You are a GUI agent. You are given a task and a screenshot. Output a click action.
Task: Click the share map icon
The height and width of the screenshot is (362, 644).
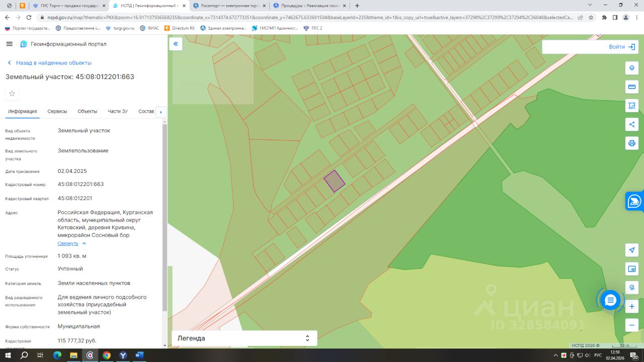click(x=632, y=124)
